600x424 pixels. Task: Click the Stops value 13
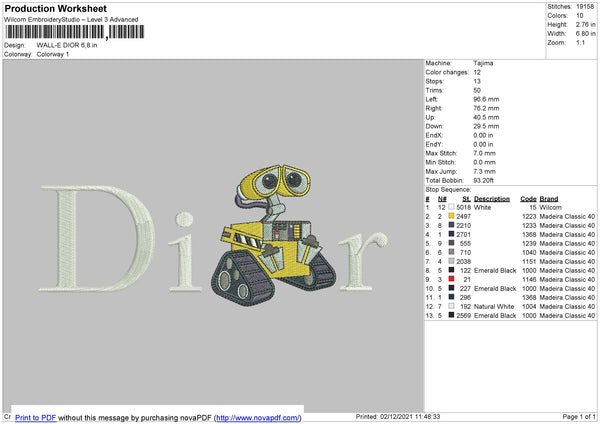point(477,81)
